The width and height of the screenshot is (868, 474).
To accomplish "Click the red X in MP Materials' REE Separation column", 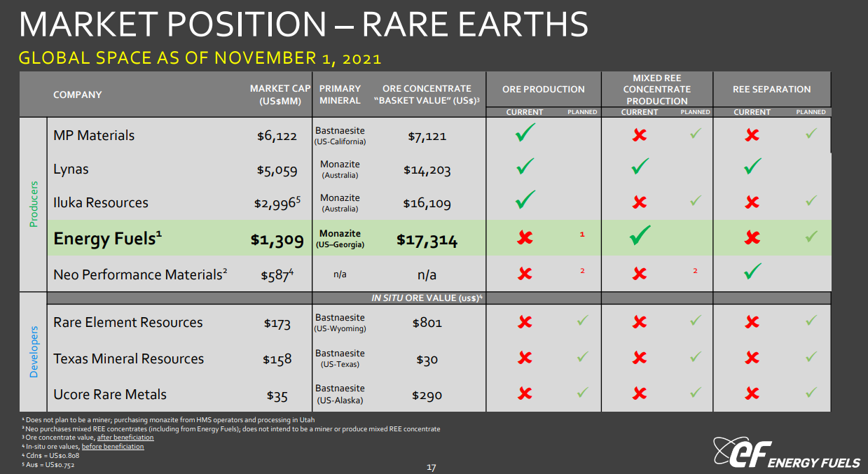I will [x=752, y=134].
